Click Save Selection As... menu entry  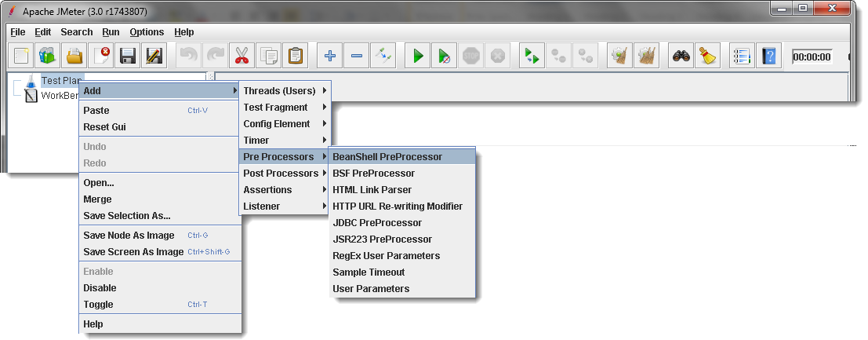coord(127,216)
